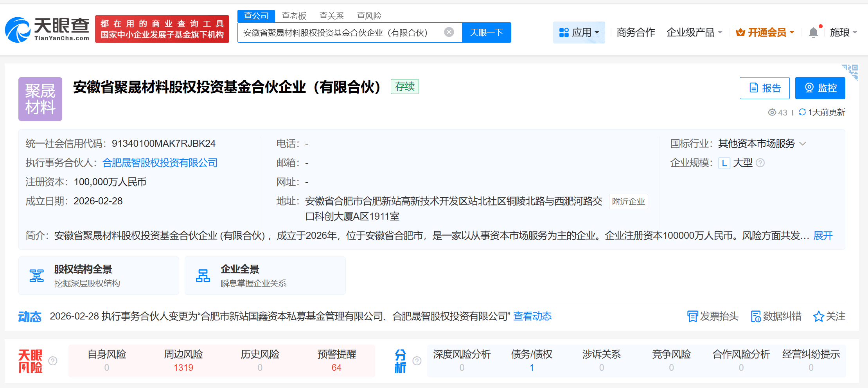
Task: Click the help icon beside 企业规模
Action: click(x=760, y=163)
